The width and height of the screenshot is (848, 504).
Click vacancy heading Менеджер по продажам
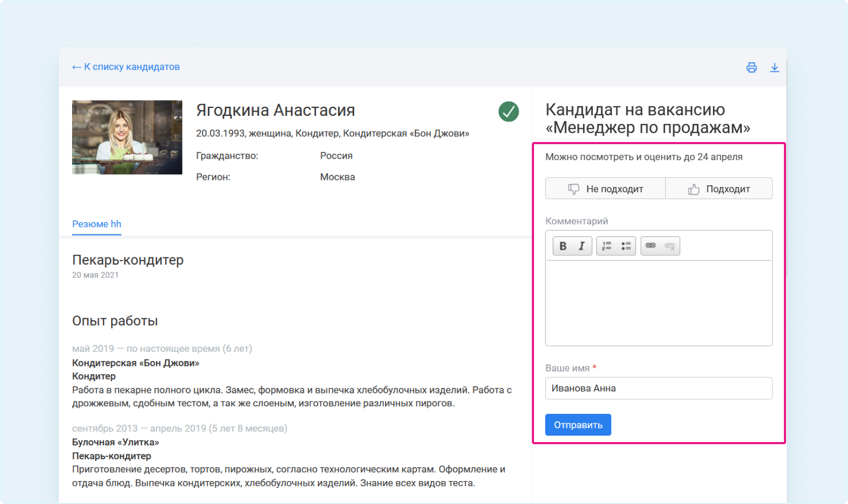648,128
